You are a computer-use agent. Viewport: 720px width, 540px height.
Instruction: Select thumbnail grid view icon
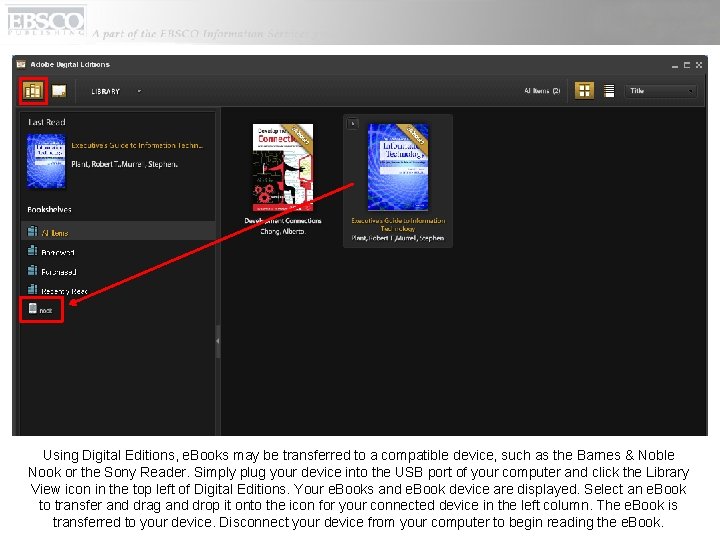(584, 90)
